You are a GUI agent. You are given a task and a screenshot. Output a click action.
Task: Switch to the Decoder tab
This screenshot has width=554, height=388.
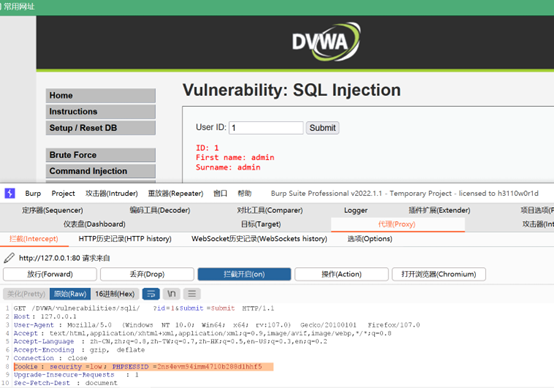tap(160, 210)
